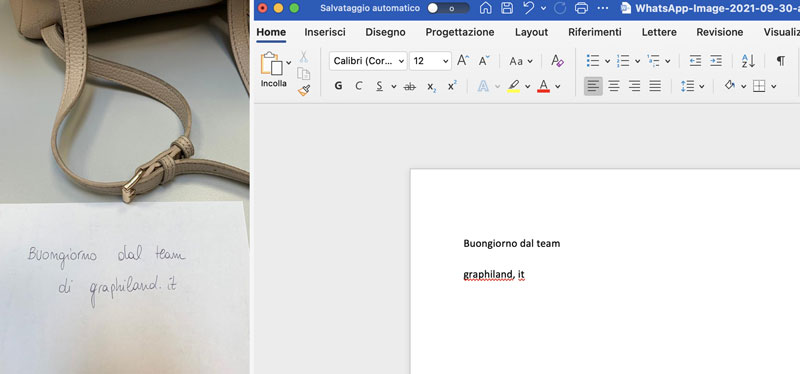Switch to Progettazione tab
800x374 pixels.
tap(460, 32)
